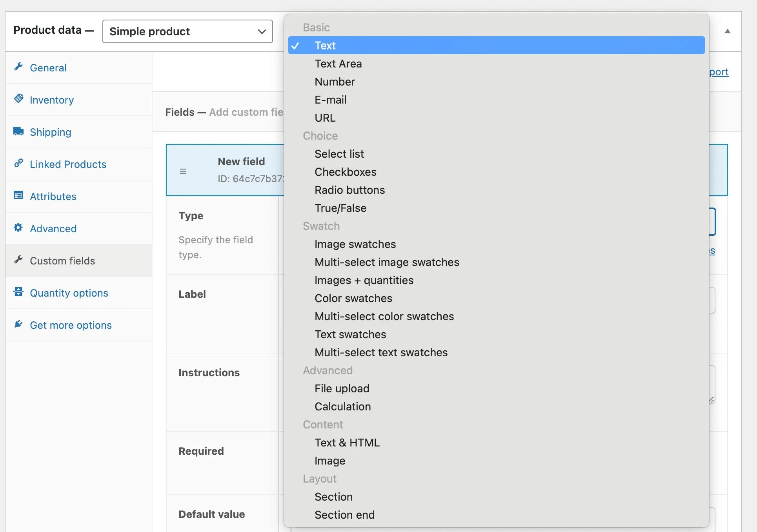Click the New field drag handle
This screenshot has height=532, width=757.
coord(183,171)
